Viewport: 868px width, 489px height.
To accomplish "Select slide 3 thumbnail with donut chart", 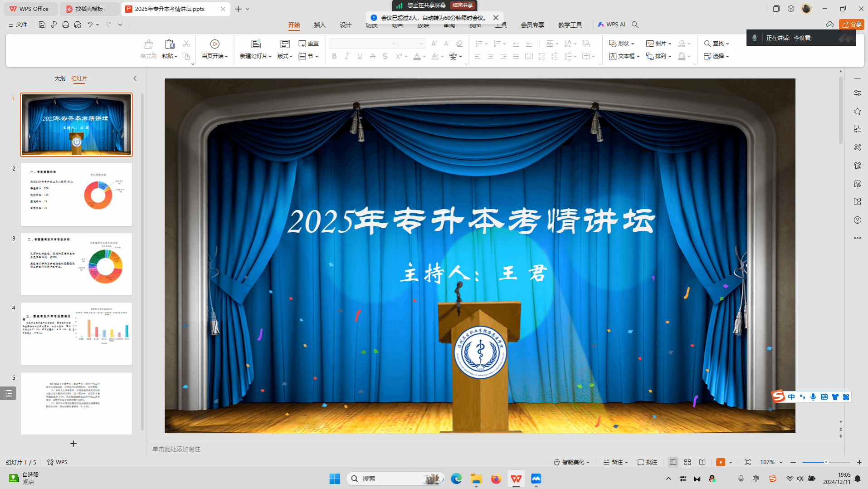I will 76,264.
